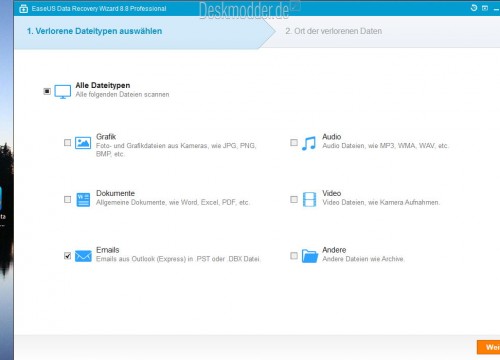This screenshot has width=500, height=360.
Task: Click the EaseUS app icon in title bar
Action: (23, 9)
